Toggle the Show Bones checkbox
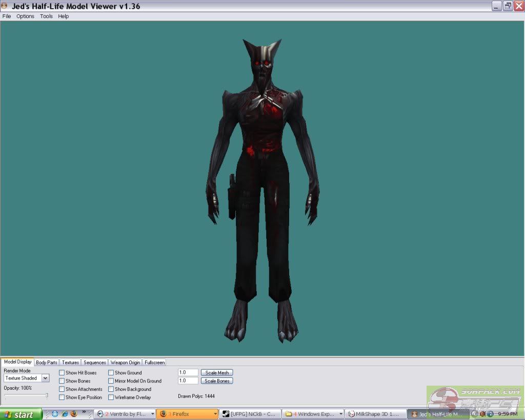525x420 pixels. click(x=62, y=381)
